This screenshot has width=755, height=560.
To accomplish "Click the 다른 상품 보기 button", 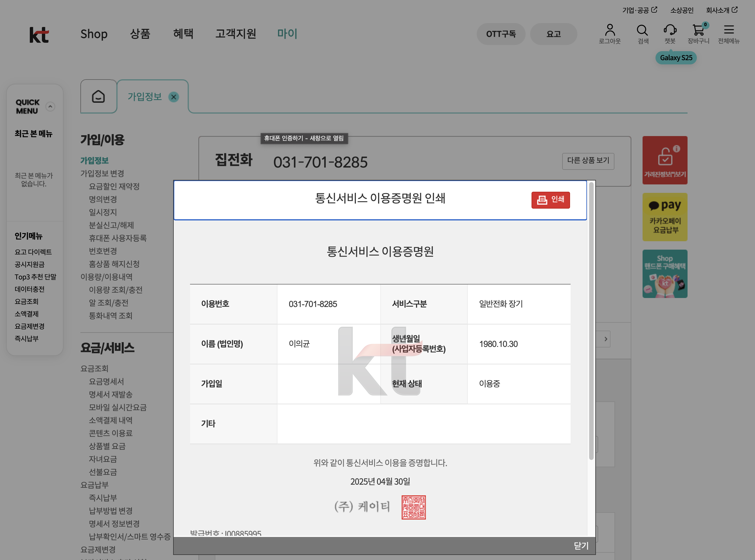I will (588, 161).
